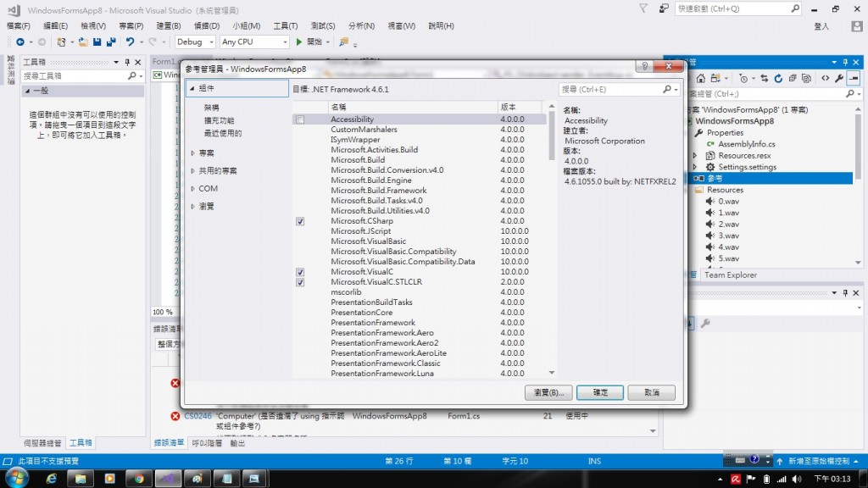The image size is (868, 488).
Task: Open the 偵錯(D) menu
Action: (207, 26)
